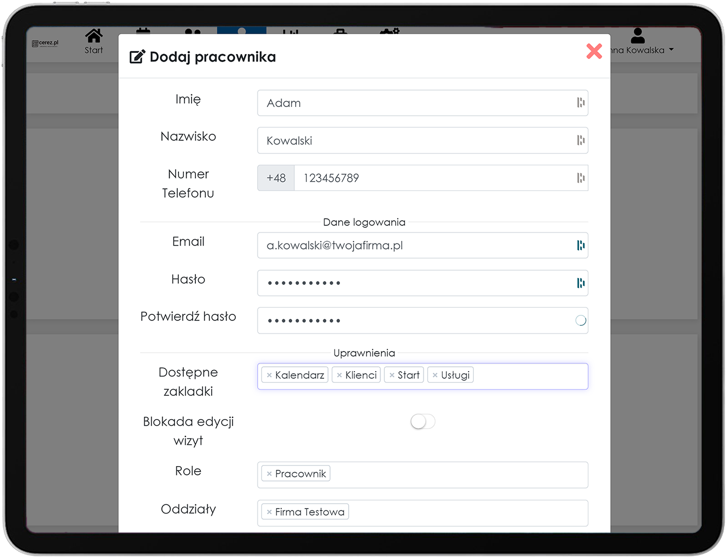This screenshot has height=560, width=728.
Task: Click the Employees tab in navbar
Action: click(x=242, y=31)
